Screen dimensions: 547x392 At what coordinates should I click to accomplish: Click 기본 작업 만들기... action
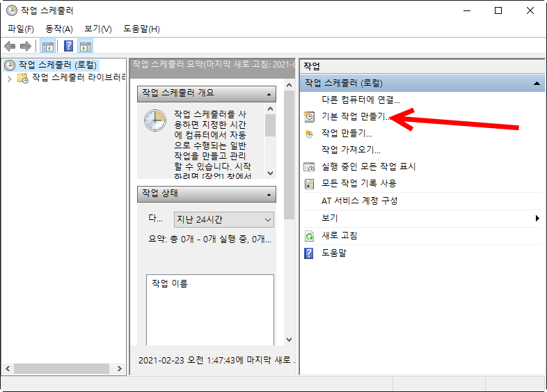[x=356, y=116]
